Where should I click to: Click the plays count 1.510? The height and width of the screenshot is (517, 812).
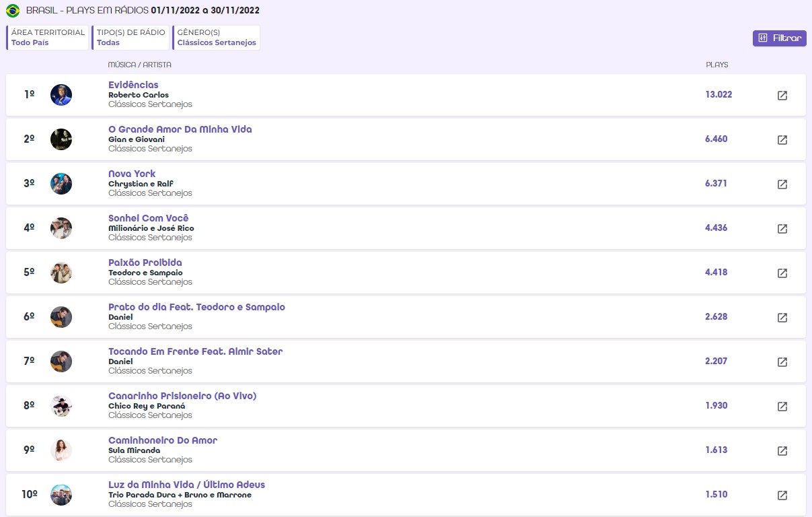(716, 495)
